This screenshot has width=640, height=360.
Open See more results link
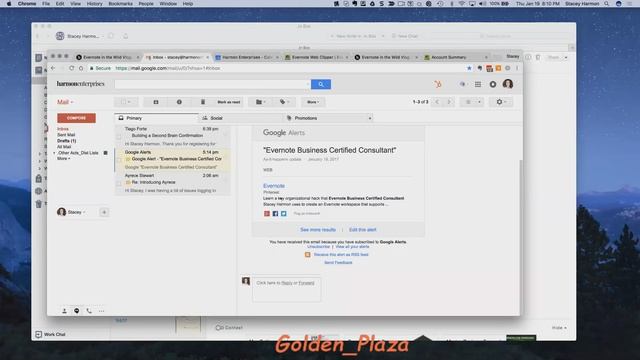click(x=318, y=230)
